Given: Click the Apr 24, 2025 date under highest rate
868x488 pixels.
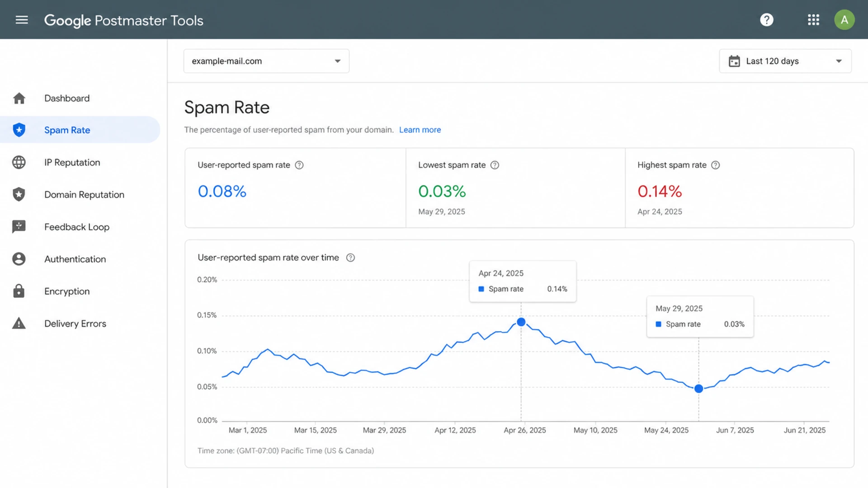Looking at the screenshot, I should click(x=660, y=211).
